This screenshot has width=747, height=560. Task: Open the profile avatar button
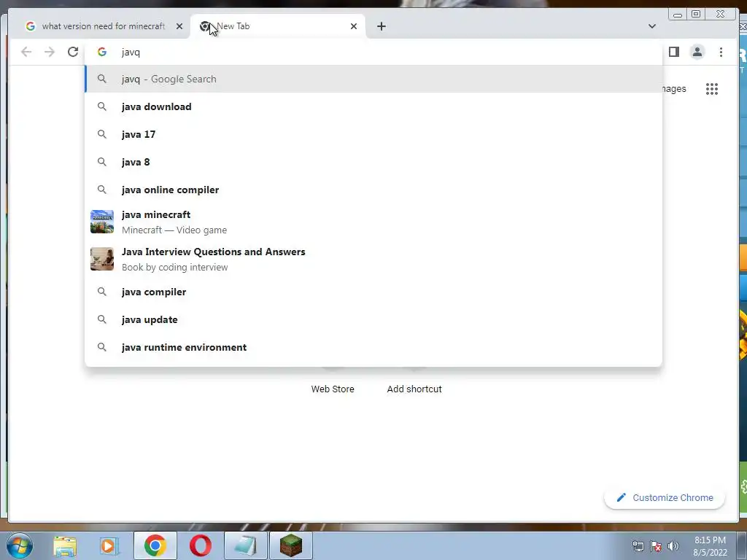(697, 52)
